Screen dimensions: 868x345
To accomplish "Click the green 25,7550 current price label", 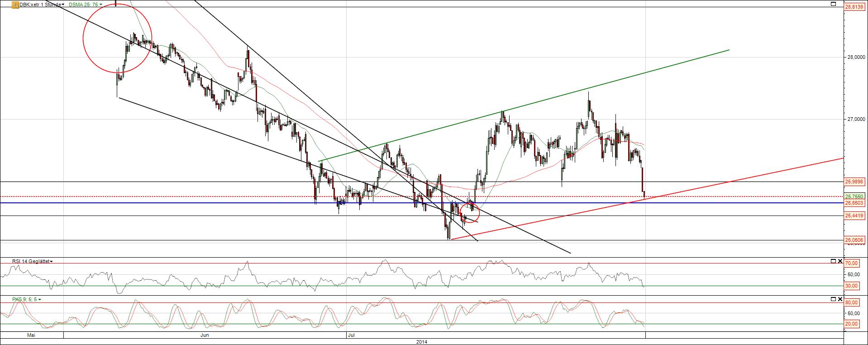I will 855,196.
